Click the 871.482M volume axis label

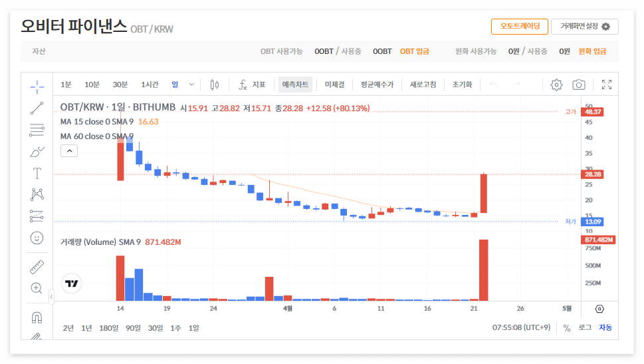[x=598, y=240]
